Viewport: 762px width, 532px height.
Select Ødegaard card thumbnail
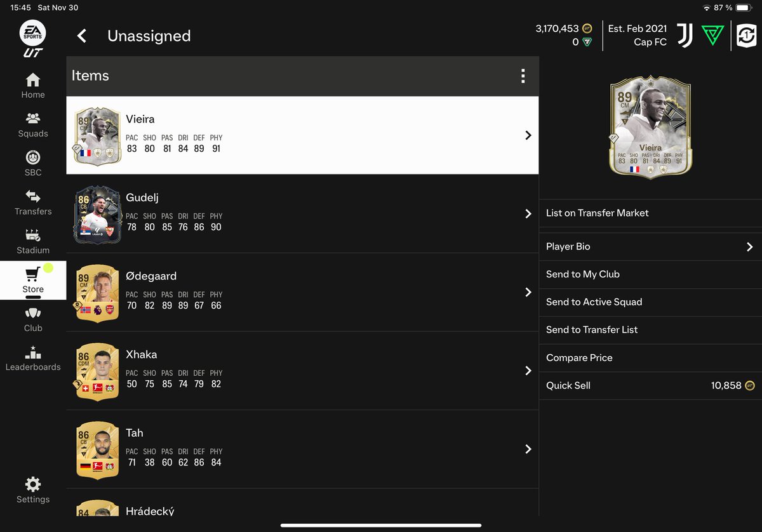pos(97,293)
